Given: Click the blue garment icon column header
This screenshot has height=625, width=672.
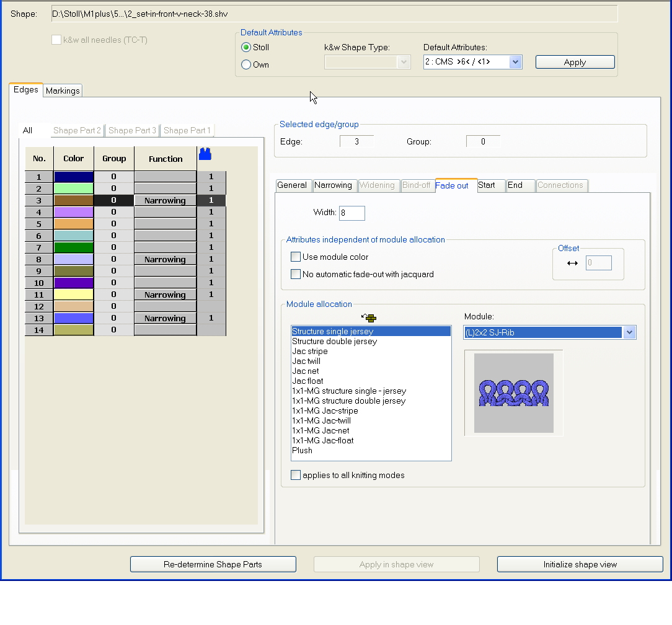Looking at the screenshot, I should [x=205, y=154].
